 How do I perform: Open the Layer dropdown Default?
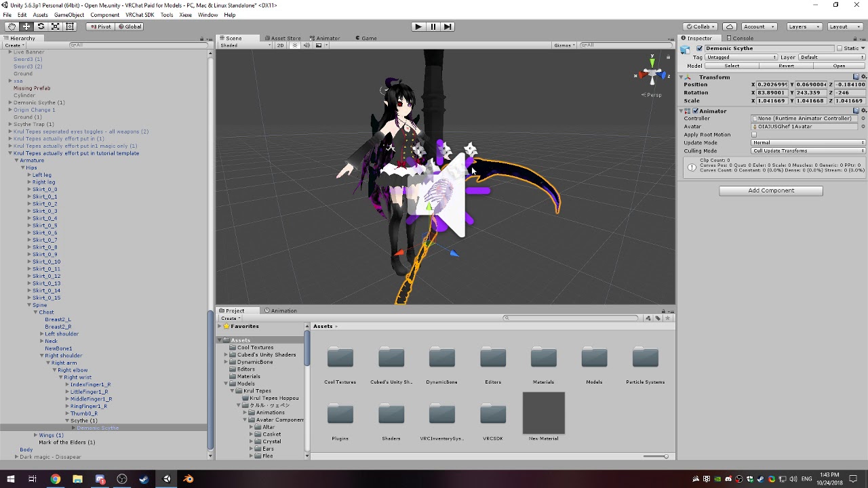[x=832, y=58]
